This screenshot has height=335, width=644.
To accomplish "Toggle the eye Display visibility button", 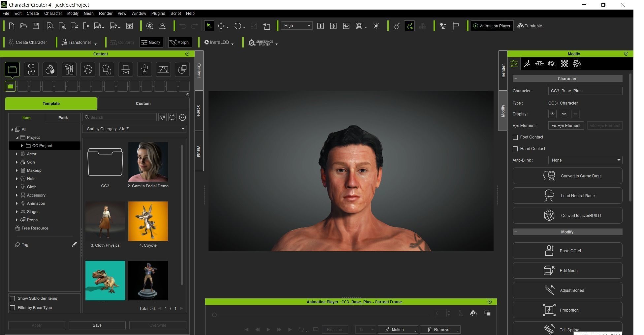I will 552,114.
